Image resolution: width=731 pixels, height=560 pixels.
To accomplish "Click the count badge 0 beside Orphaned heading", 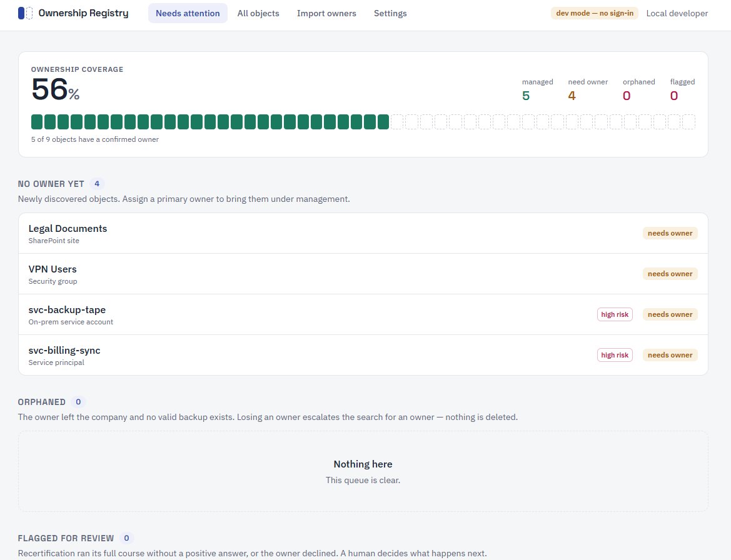I will [x=78, y=402].
